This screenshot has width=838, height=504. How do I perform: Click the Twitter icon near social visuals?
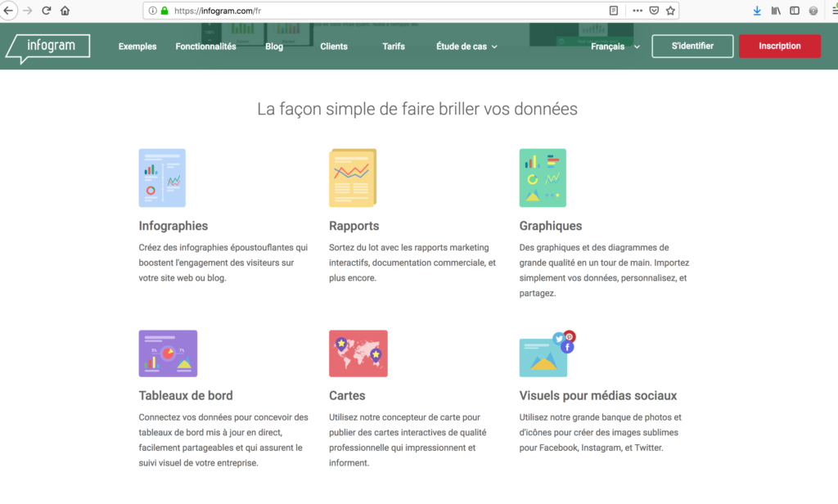[559, 338]
